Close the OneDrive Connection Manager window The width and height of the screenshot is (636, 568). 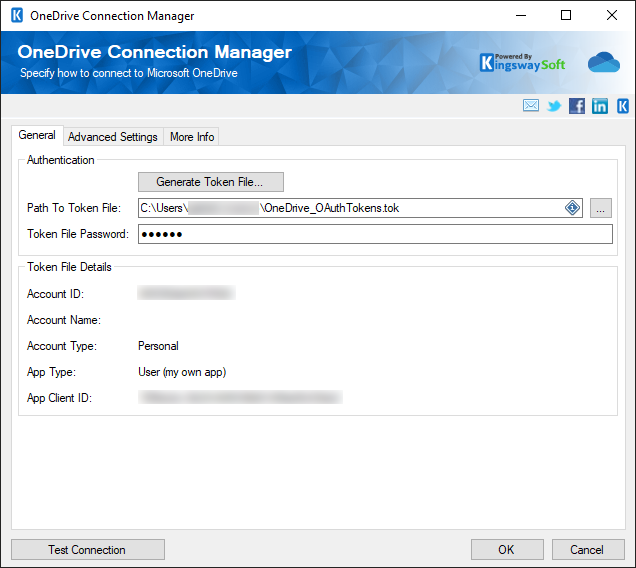612,15
